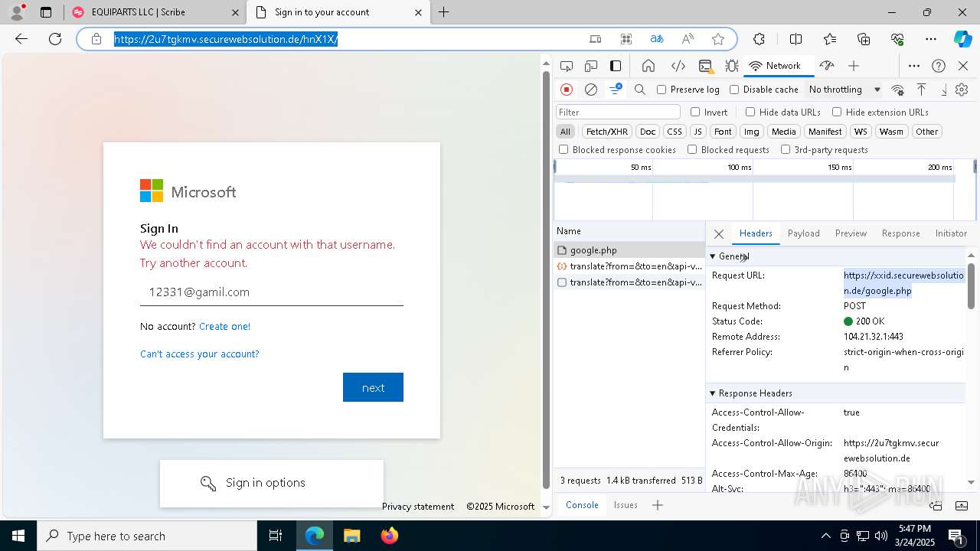Stop recording network log
980x551 pixels.
(x=567, y=90)
